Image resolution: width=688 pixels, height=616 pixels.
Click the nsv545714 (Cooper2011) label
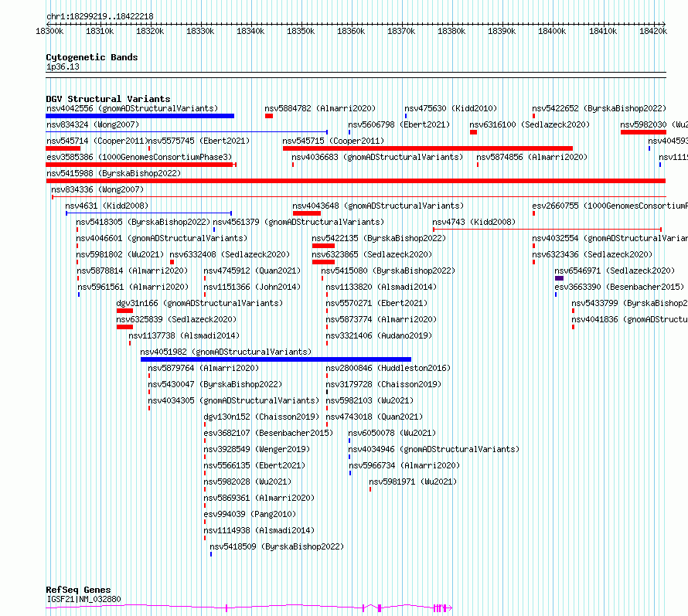97,141
